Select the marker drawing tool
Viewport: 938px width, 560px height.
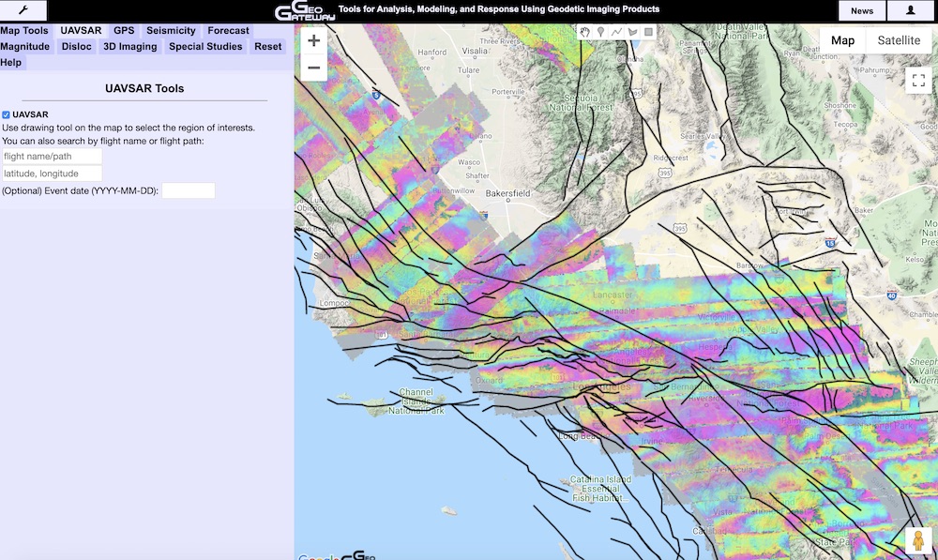point(600,32)
